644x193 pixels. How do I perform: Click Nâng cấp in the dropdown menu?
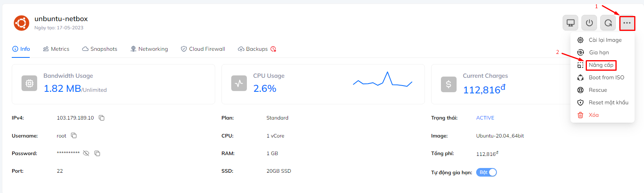pyautogui.click(x=601, y=65)
